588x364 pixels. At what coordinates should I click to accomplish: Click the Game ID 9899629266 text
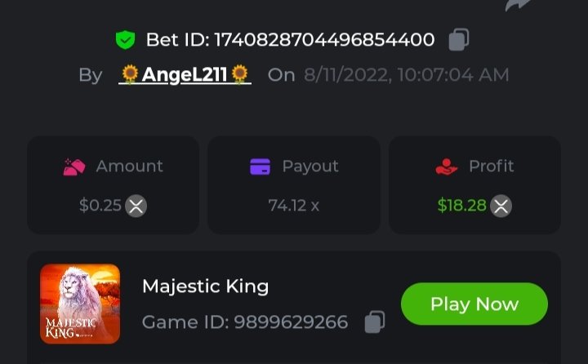[x=245, y=322]
